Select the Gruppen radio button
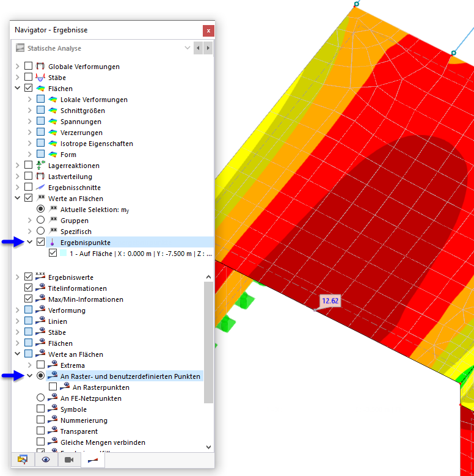 [x=41, y=220]
